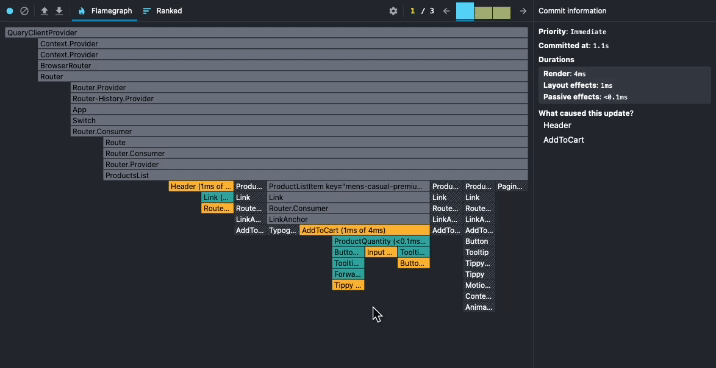Select the Layout effects: 1ms text
Viewport: 716px width, 368px height.
(578, 85)
